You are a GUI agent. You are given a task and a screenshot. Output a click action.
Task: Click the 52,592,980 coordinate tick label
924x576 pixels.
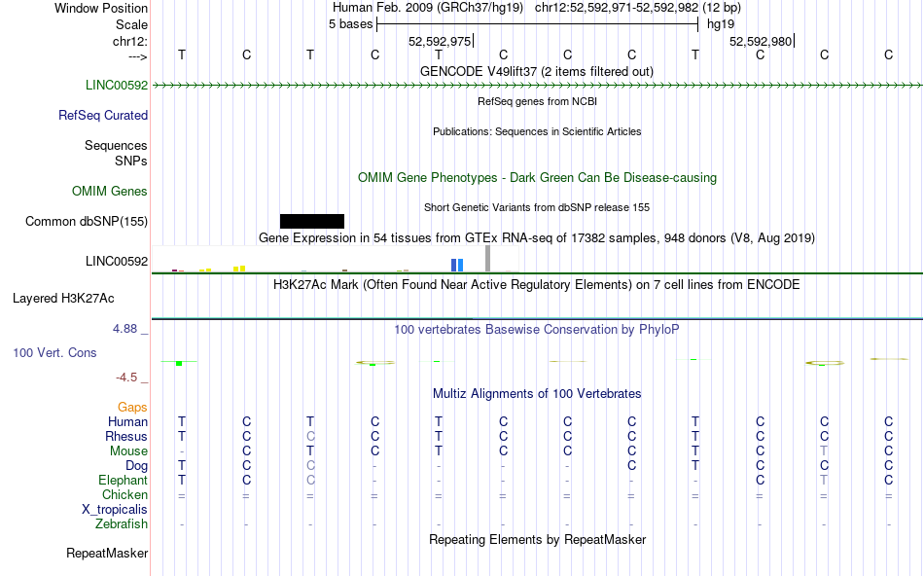click(x=761, y=41)
